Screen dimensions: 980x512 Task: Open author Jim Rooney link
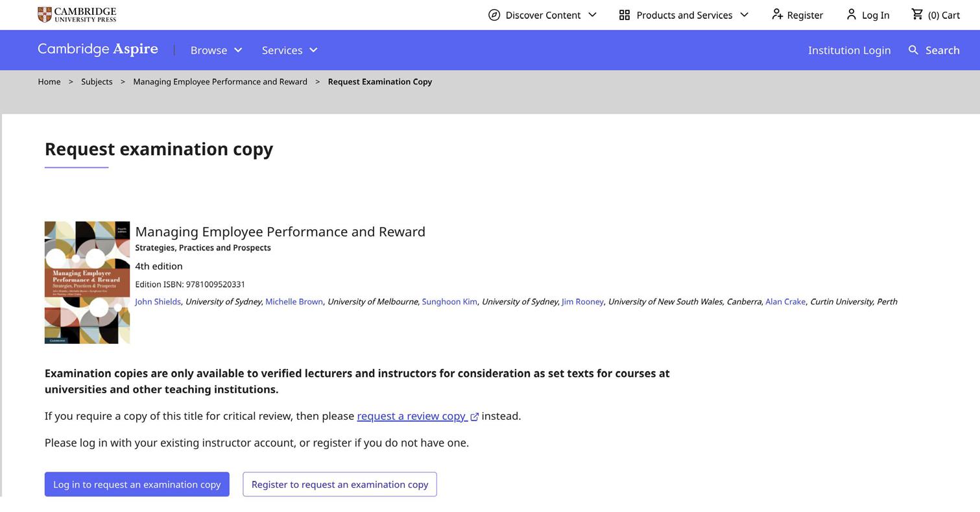(582, 302)
